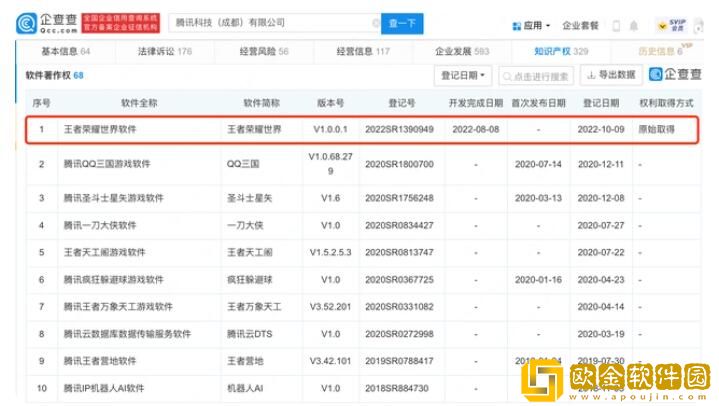Click the 权利取得方式 column header

coord(666,103)
